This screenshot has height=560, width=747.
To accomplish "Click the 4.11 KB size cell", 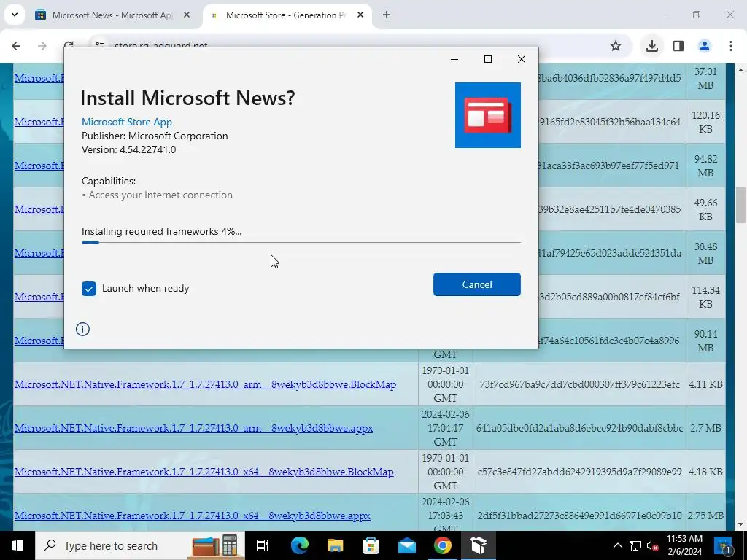I will click(x=705, y=384).
